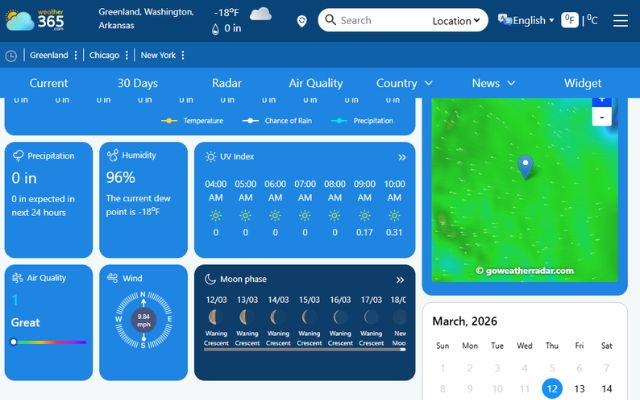
Task: Click the raindrop icon in header
Action: 215,29
